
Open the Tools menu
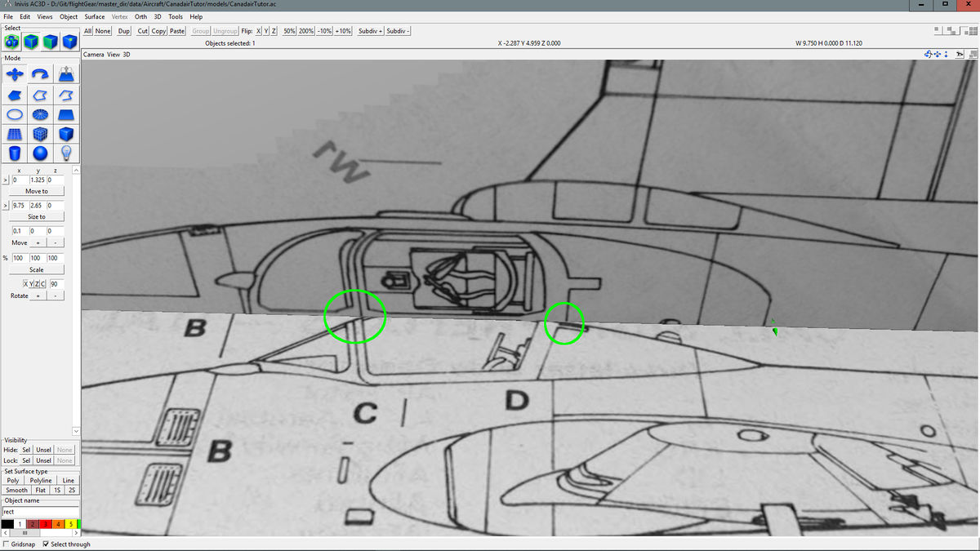175,16
